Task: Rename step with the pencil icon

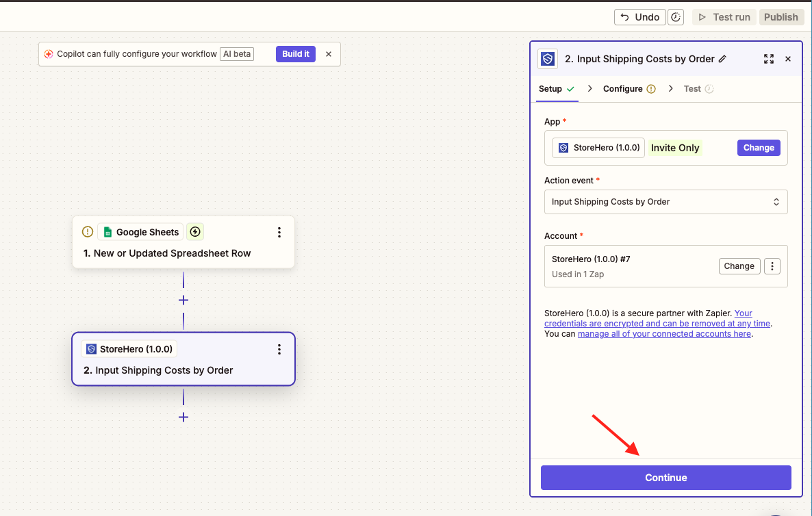Action: [722, 59]
